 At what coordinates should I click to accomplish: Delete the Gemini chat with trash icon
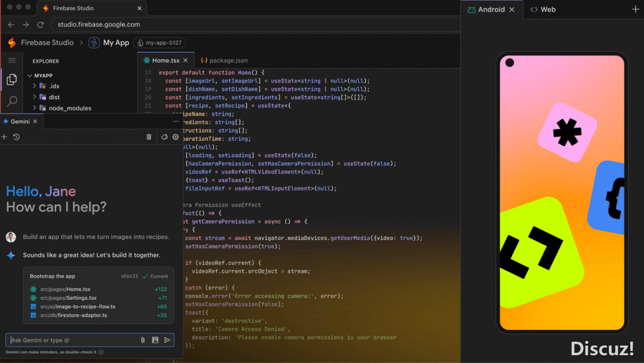click(x=148, y=137)
